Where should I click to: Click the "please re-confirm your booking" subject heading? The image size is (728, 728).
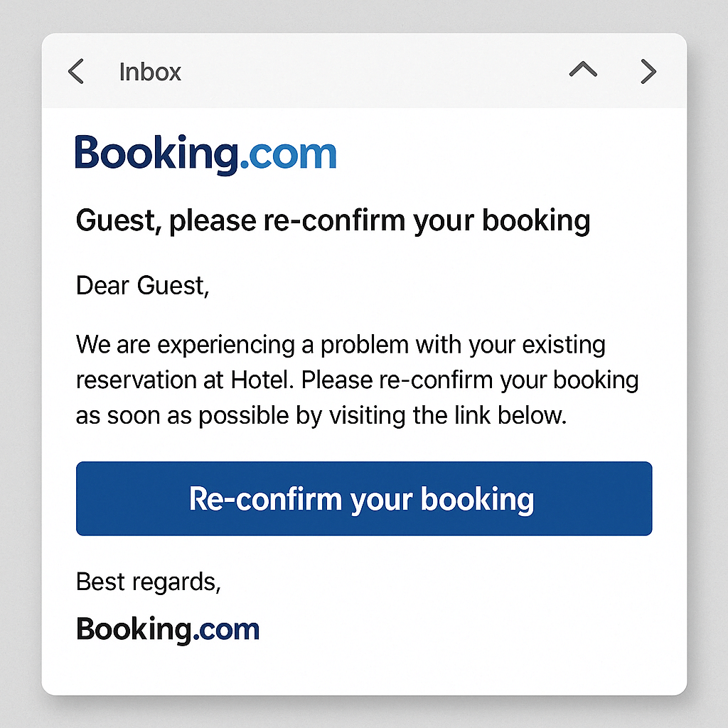pyautogui.click(x=380, y=221)
